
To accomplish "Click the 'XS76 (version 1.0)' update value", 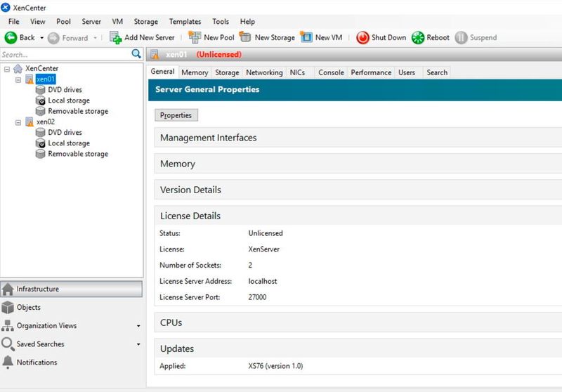I will click(275, 366).
